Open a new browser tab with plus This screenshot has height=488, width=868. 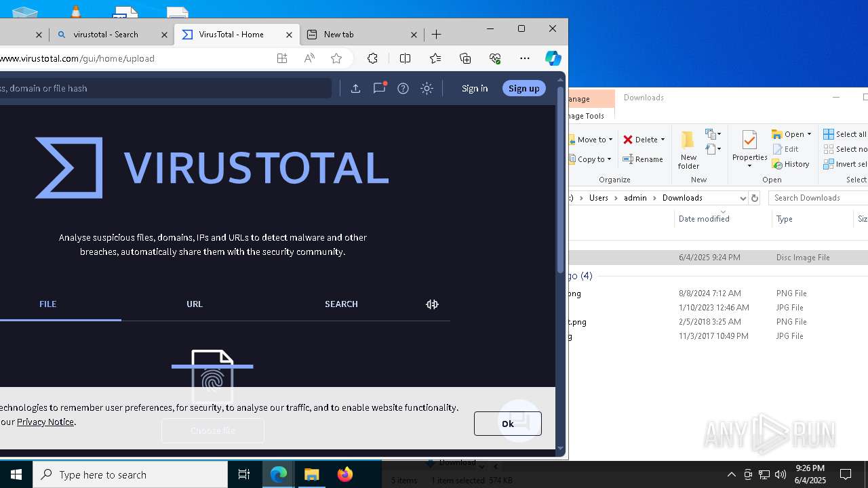[x=437, y=34]
